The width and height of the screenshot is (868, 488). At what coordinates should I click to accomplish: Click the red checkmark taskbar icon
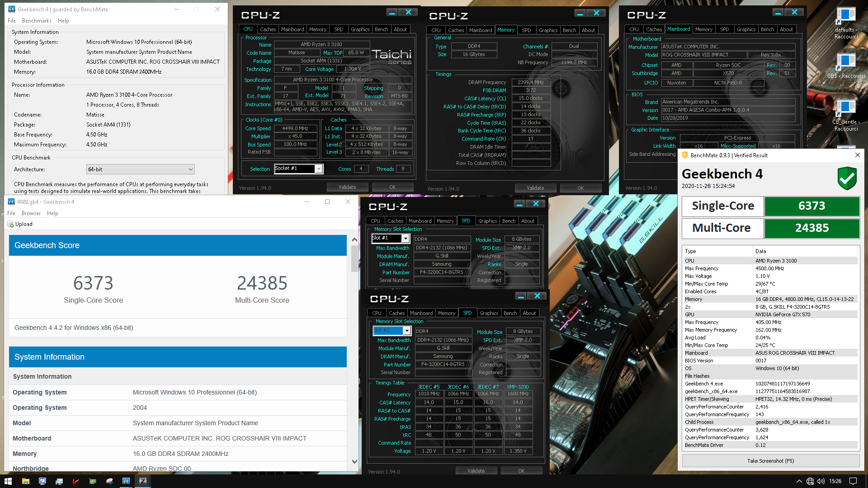click(x=75, y=481)
